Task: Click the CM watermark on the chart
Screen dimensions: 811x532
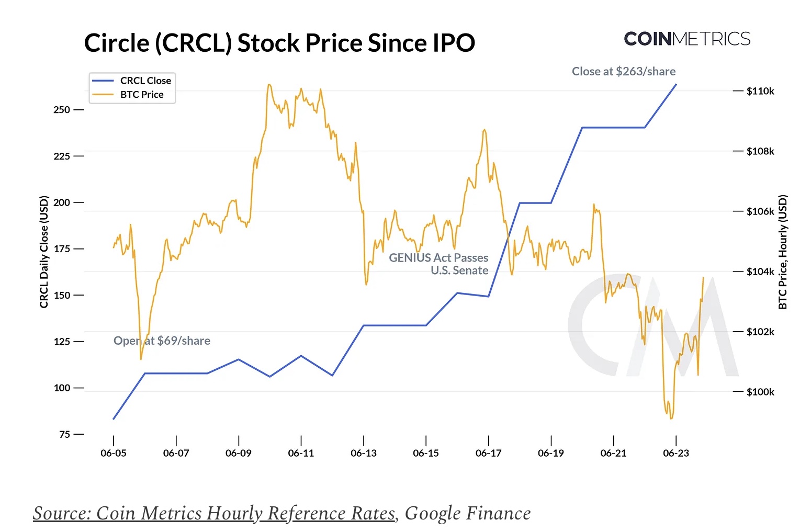Action: 654,325
